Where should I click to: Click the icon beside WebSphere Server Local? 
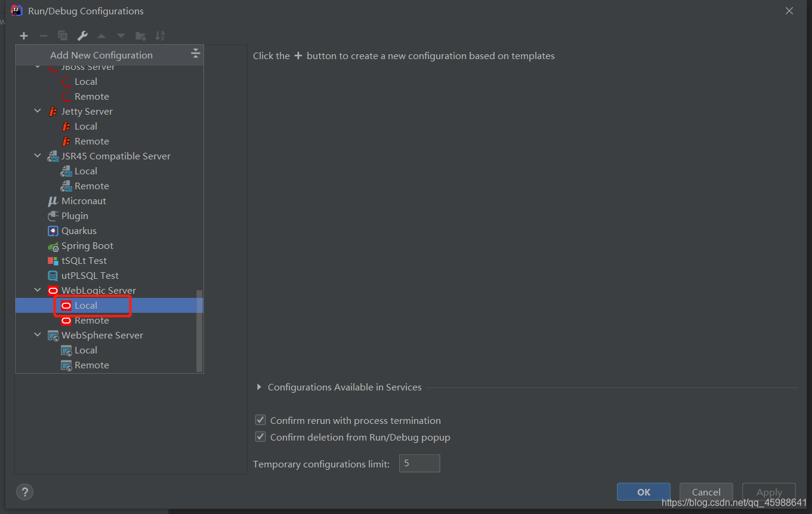[66, 350]
